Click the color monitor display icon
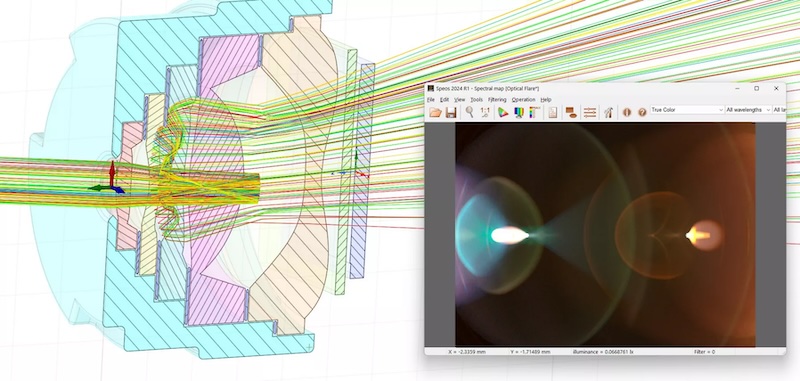The image size is (800, 381). (x=519, y=112)
